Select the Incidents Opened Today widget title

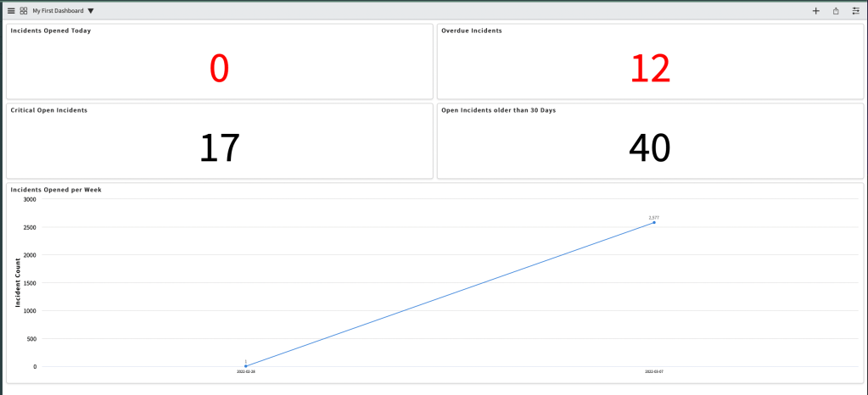(x=51, y=31)
